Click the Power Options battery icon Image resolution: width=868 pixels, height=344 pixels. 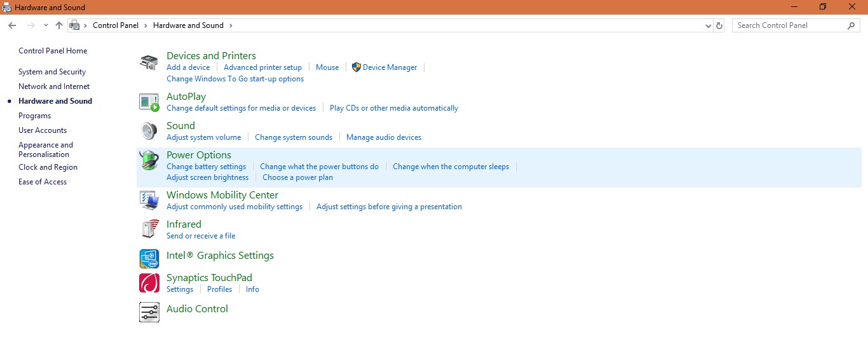149,160
